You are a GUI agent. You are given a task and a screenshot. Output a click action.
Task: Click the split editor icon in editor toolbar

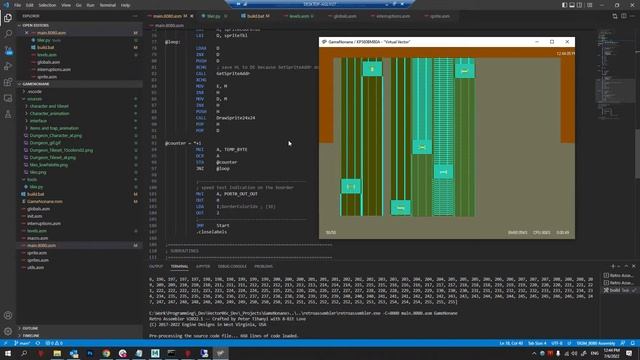(624, 16)
